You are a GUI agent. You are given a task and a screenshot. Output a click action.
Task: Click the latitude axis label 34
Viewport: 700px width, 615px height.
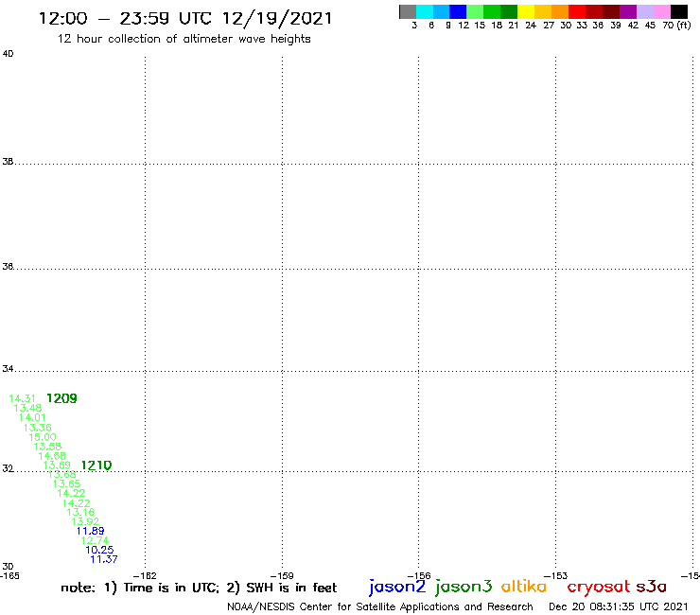8,369
